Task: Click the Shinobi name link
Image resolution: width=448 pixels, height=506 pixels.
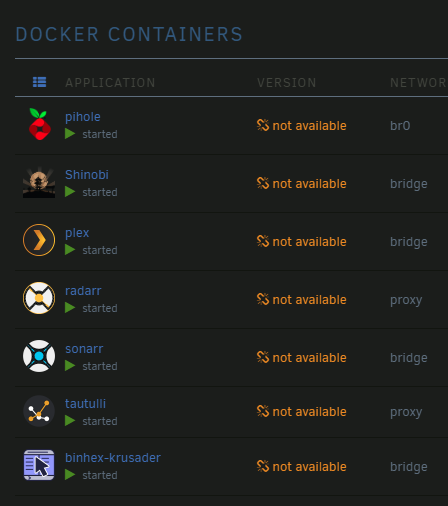Action: (x=87, y=175)
